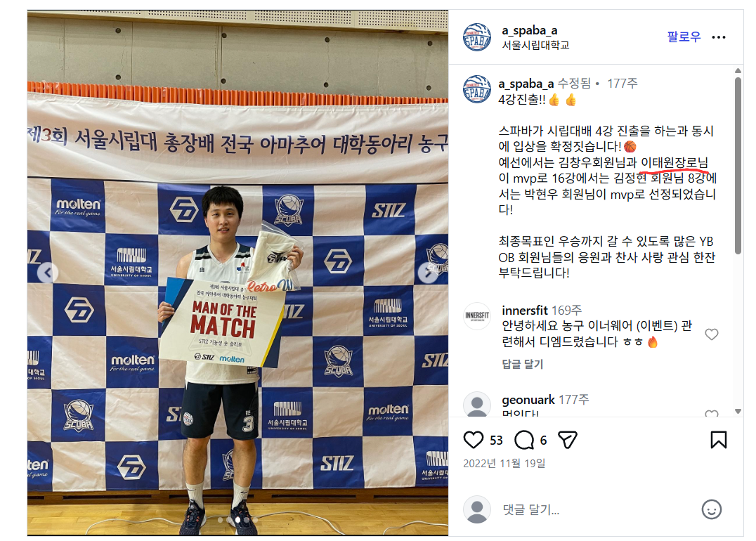This screenshot has height=541, width=756.
Task: Click SPABA profile avatar in header
Action: (x=477, y=37)
